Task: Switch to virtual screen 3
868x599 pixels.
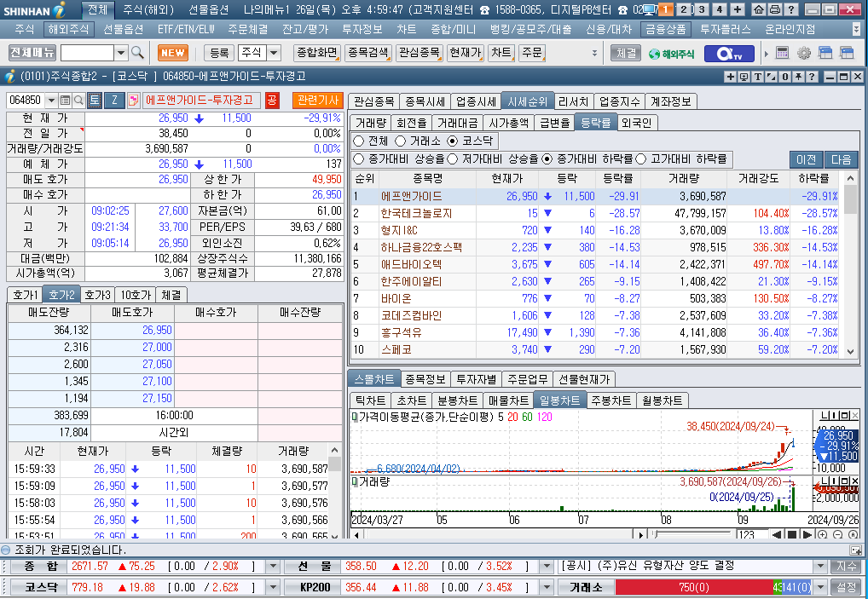Action: click(x=702, y=9)
